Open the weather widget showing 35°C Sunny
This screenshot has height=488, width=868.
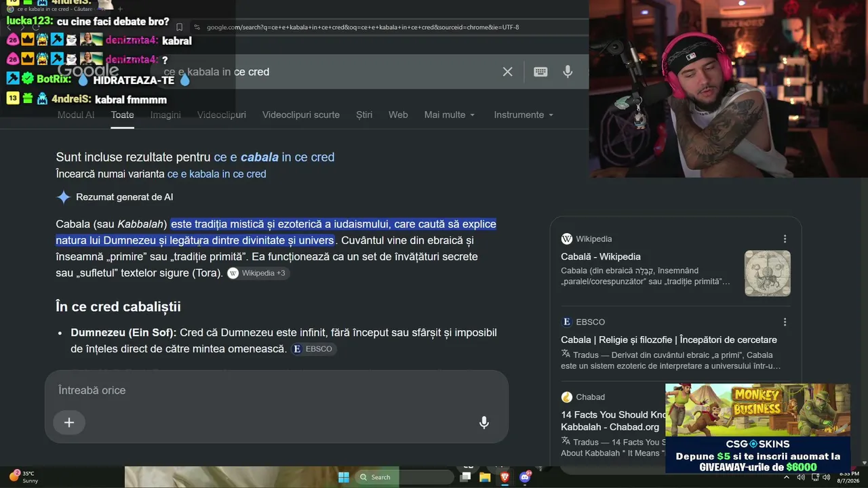tap(24, 477)
